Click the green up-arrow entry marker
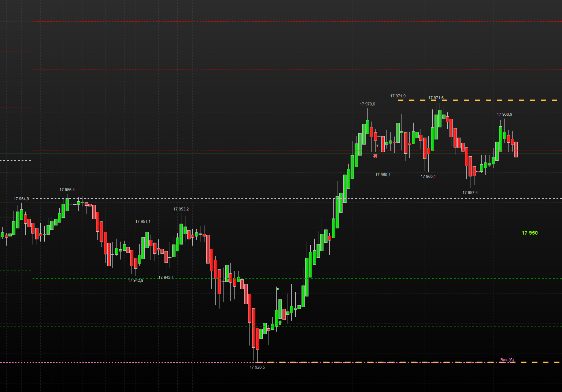Image resolution: width=562 pixels, height=392 pixels. coord(280,322)
